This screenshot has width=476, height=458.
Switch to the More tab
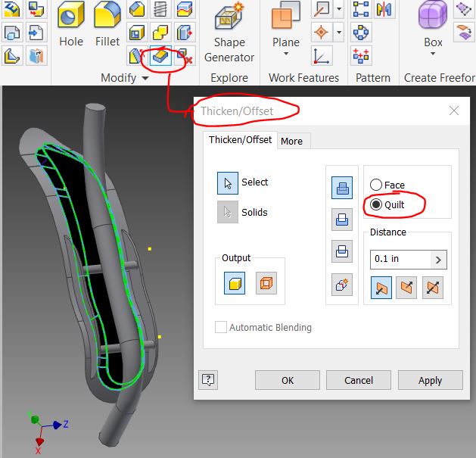pos(292,141)
